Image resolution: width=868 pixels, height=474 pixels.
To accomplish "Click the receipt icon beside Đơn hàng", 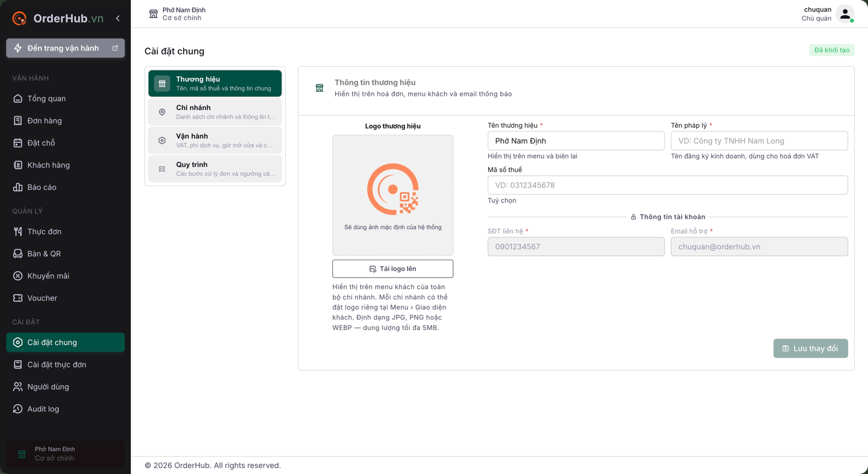I will pyautogui.click(x=18, y=121).
